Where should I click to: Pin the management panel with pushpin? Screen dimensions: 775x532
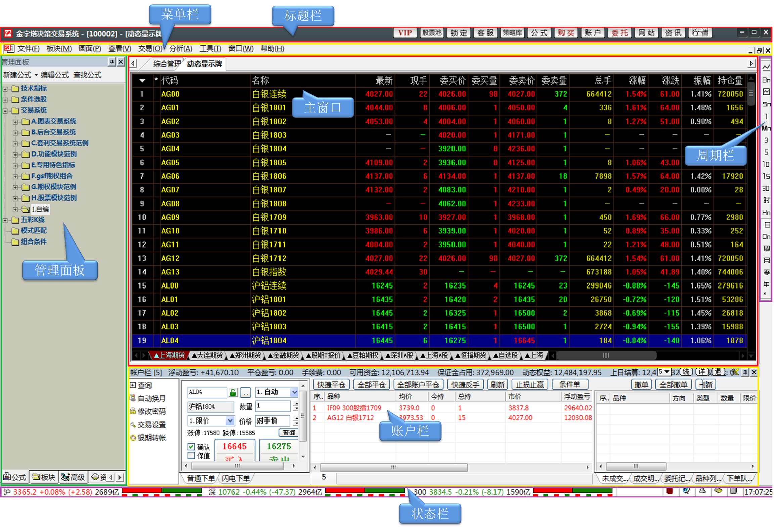[x=112, y=62]
